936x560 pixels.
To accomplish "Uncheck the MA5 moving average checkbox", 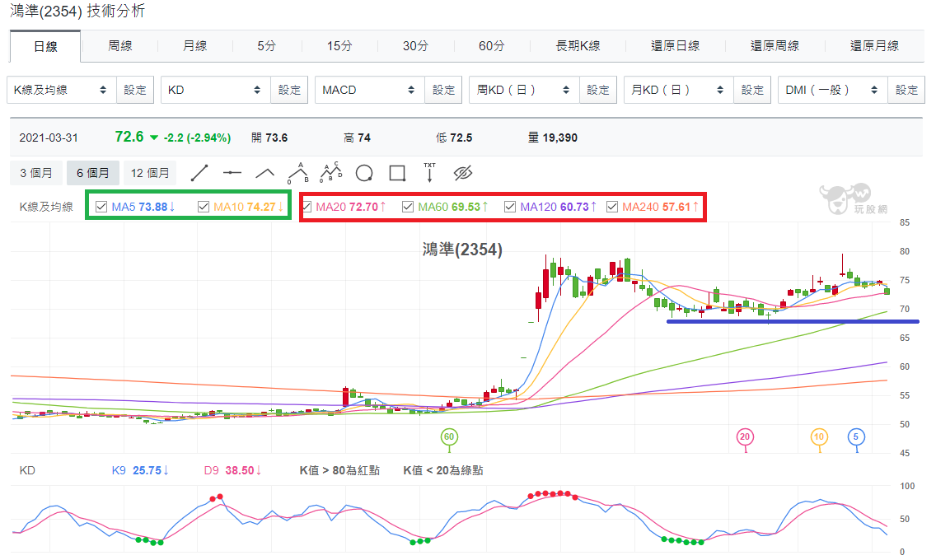I will pos(101,207).
